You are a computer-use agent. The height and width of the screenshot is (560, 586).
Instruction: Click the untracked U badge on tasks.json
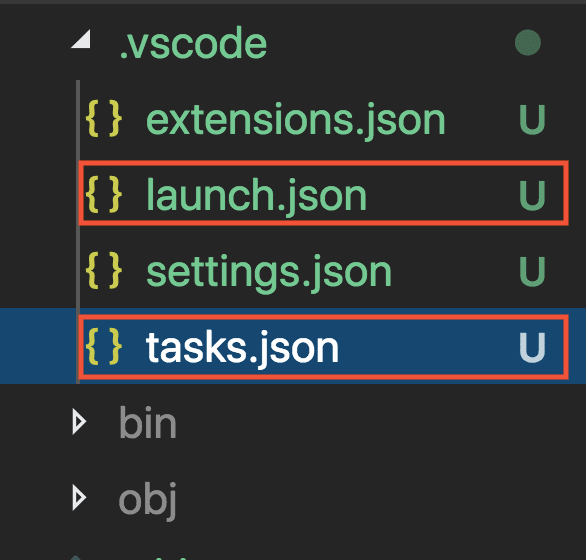(532, 347)
